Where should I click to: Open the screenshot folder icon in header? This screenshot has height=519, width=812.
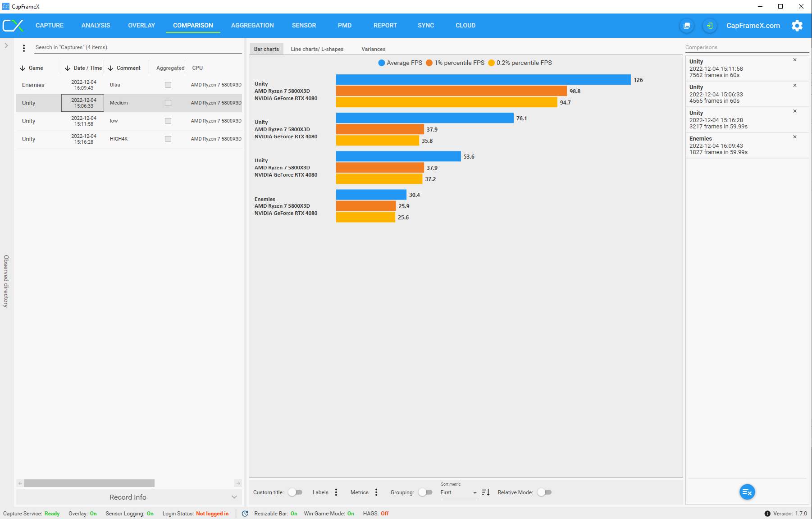point(687,26)
